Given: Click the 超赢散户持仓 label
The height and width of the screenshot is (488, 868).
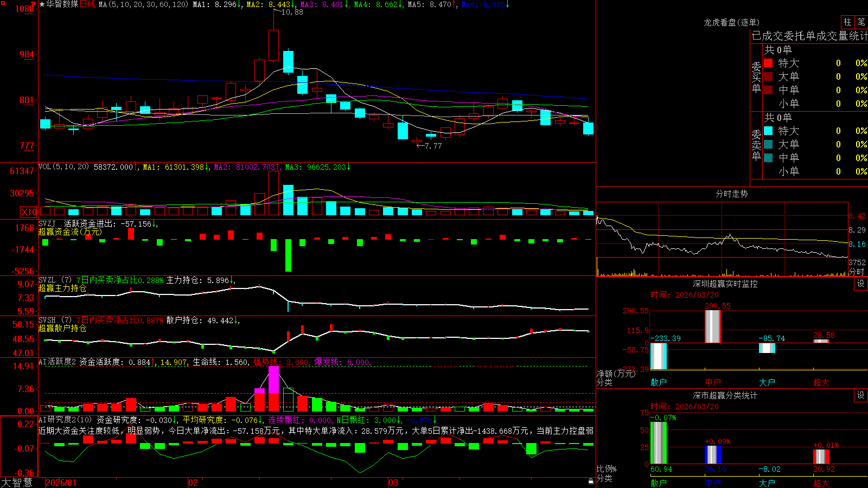Looking at the screenshot, I should click(62, 328).
